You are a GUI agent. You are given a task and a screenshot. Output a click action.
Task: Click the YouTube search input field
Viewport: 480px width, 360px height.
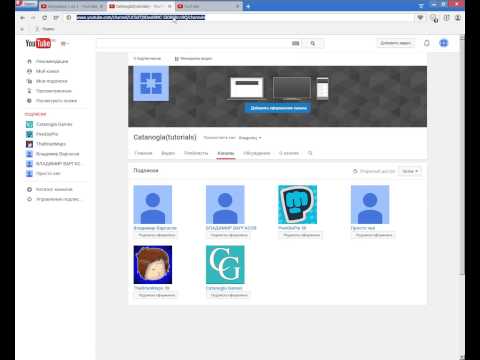tap(193, 43)
